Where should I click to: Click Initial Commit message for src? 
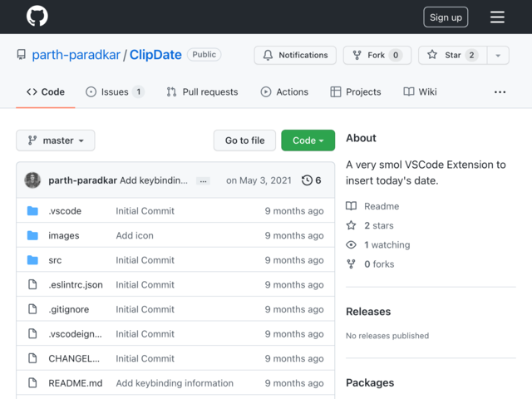[x=145, y=260]
